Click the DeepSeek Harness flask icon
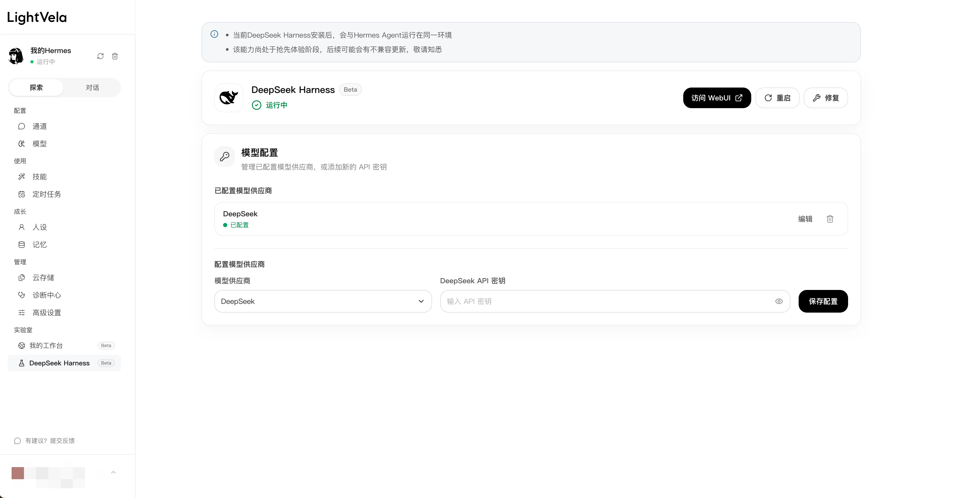Viewport: 980px width, 498px height. coord(22,363)
